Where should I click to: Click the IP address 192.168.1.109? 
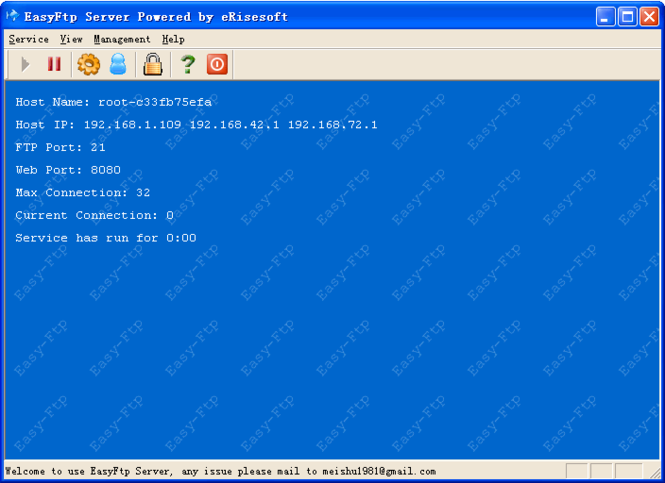click(132, 125)
